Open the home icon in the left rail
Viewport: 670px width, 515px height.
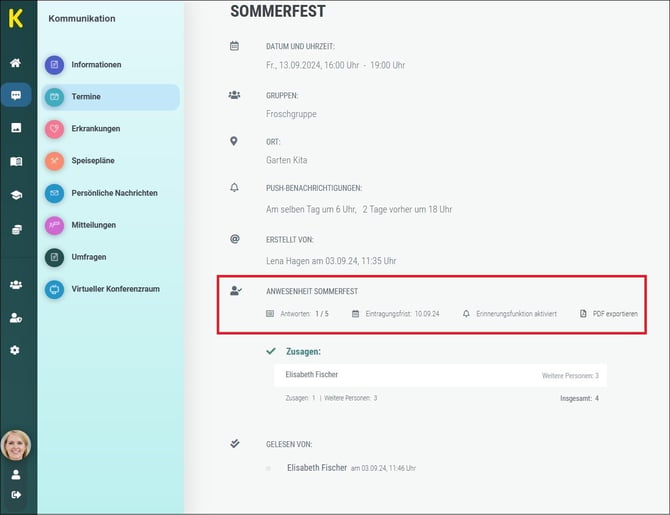(15, 63)
